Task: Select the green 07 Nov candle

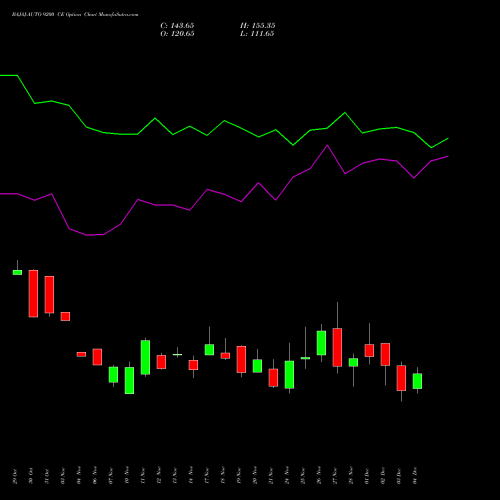Action: (113, 375)
